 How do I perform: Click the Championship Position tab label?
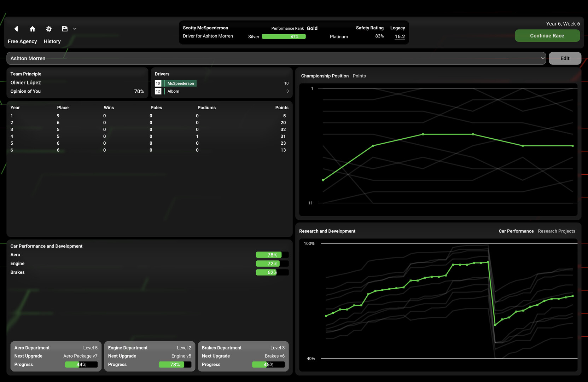point(325,76)
